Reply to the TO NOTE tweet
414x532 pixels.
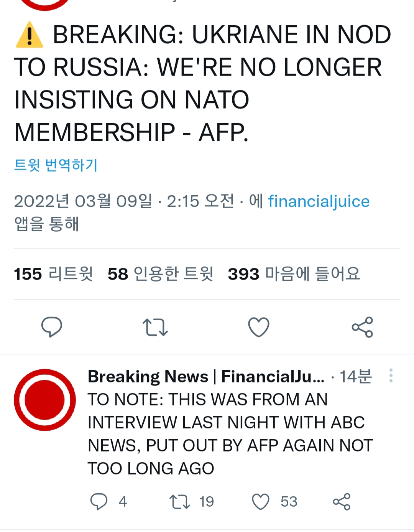[x=99, y=501]
